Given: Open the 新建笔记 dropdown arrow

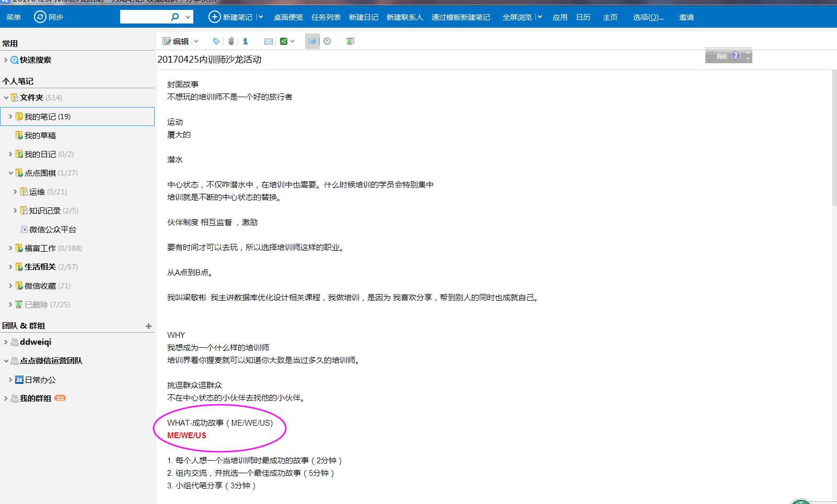Looking at the screenshot, I should point(260,17).
